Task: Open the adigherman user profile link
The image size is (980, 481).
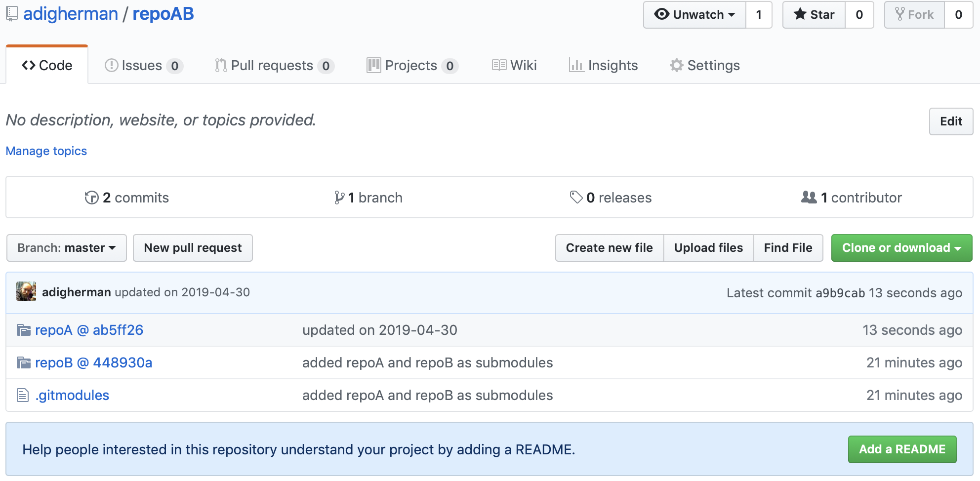Action: pyautogui.click(x=71, y=14)
